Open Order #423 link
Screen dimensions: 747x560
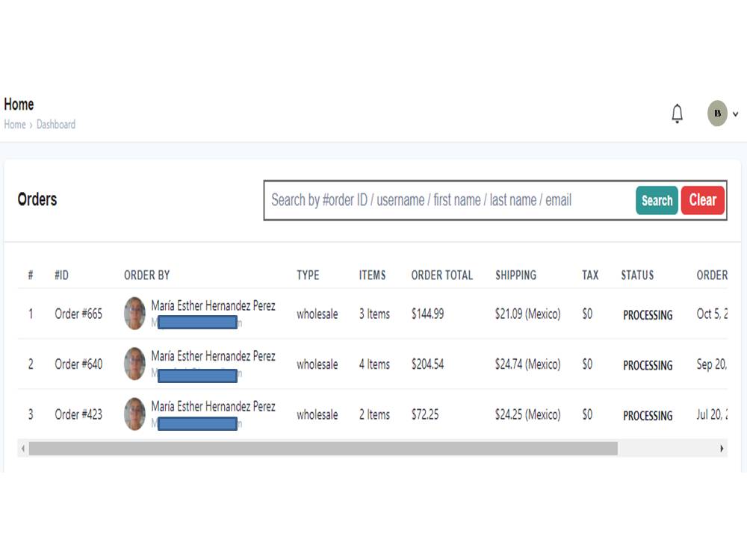[x=78, y=414]
